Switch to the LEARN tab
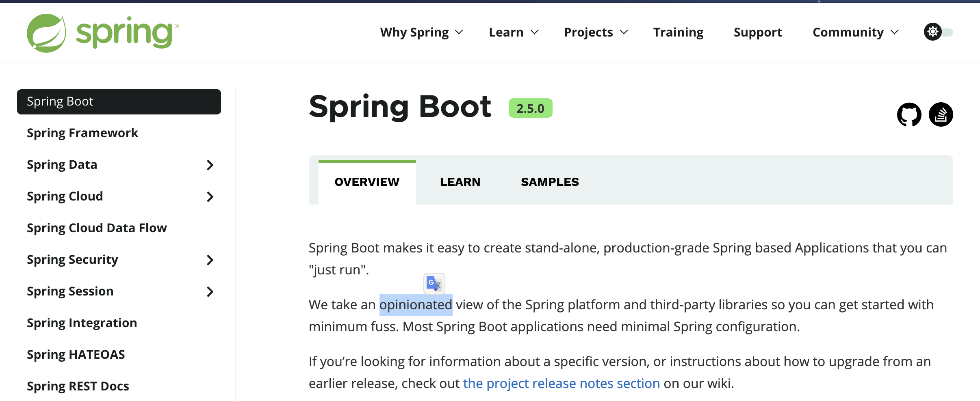Screen dimensions: 980x401 [x=460, y=182]
